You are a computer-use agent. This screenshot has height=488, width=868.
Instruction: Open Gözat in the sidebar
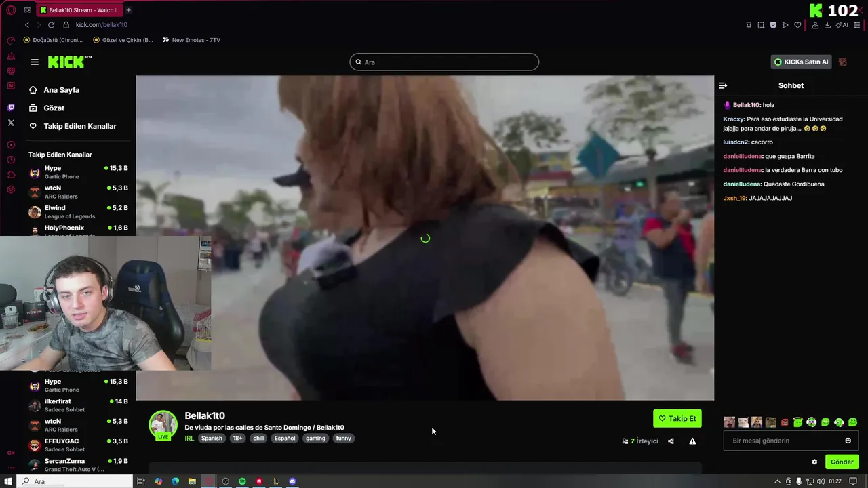(54, 108)
